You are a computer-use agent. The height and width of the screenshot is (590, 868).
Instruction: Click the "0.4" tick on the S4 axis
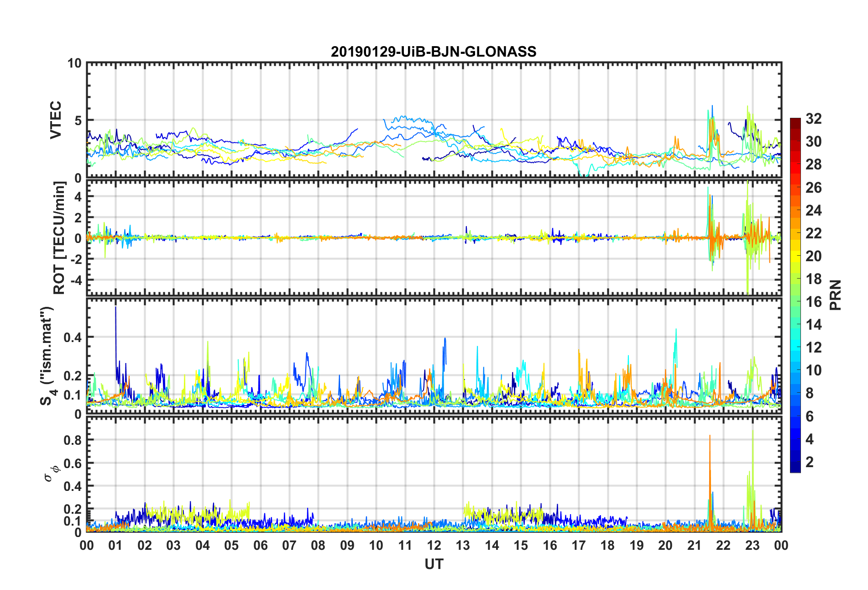73,337
